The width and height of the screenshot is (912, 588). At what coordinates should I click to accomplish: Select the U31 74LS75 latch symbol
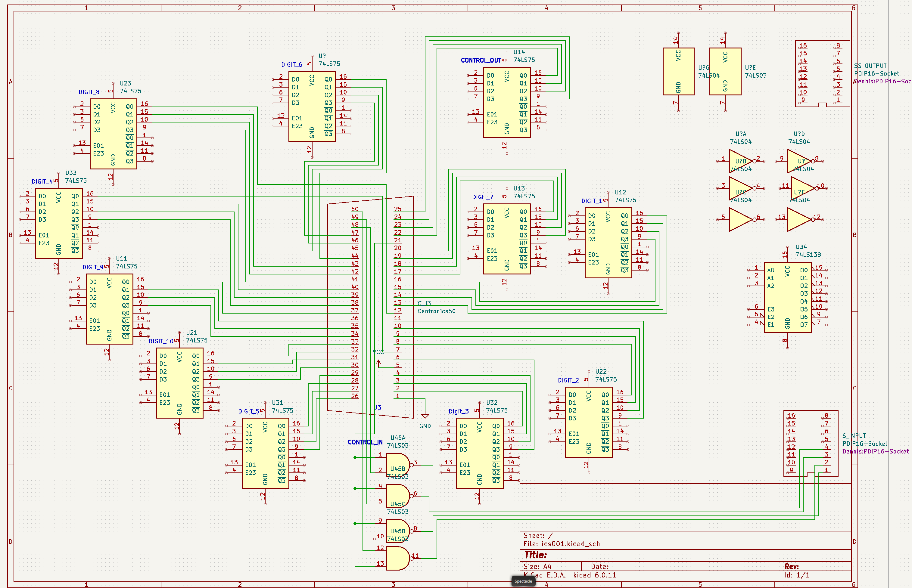pos(266,453)
